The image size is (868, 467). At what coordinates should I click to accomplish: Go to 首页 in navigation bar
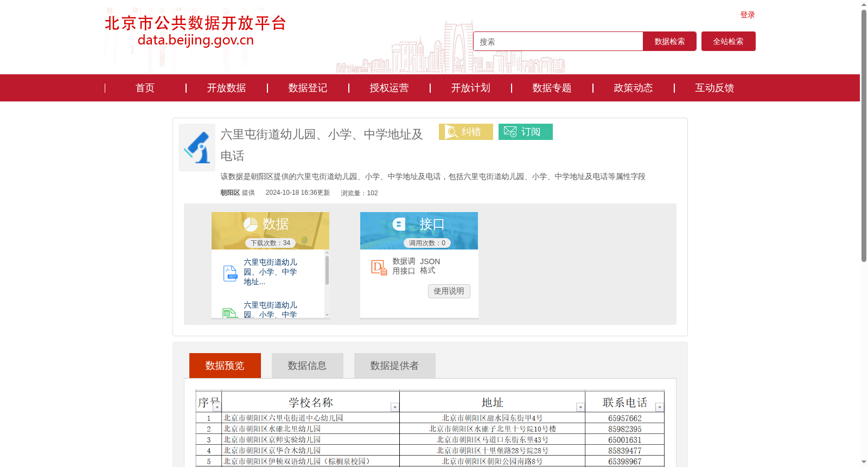[x=145, y=88]
